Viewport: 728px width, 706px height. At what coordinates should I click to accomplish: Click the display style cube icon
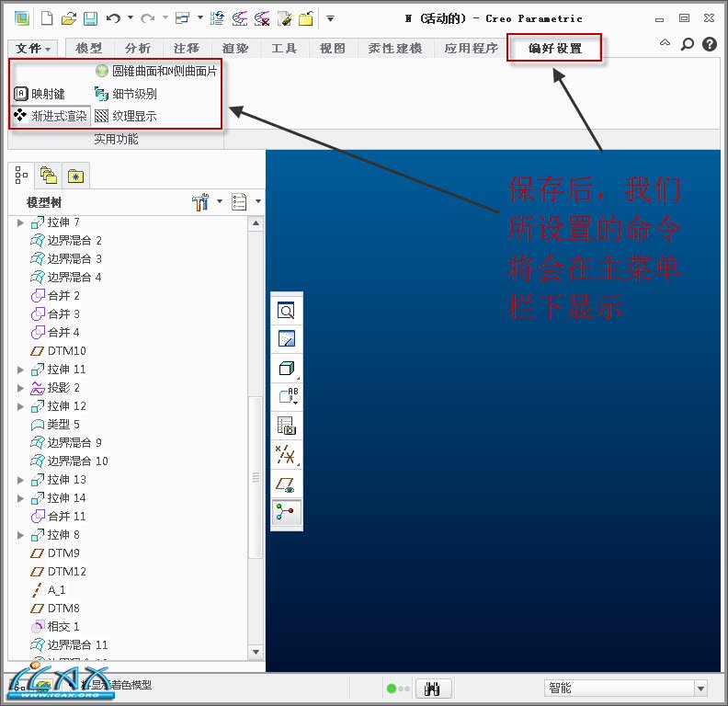(287, 369)
